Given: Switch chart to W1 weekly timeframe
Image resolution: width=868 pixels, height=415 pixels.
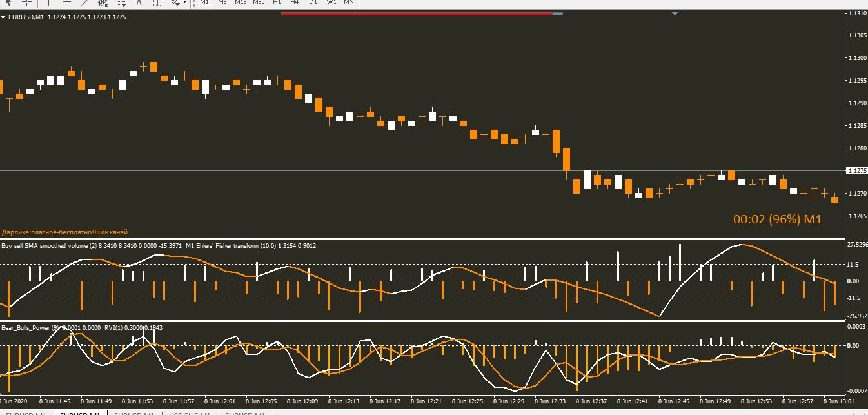Looking at the screenshot, I should coord(331,2).
